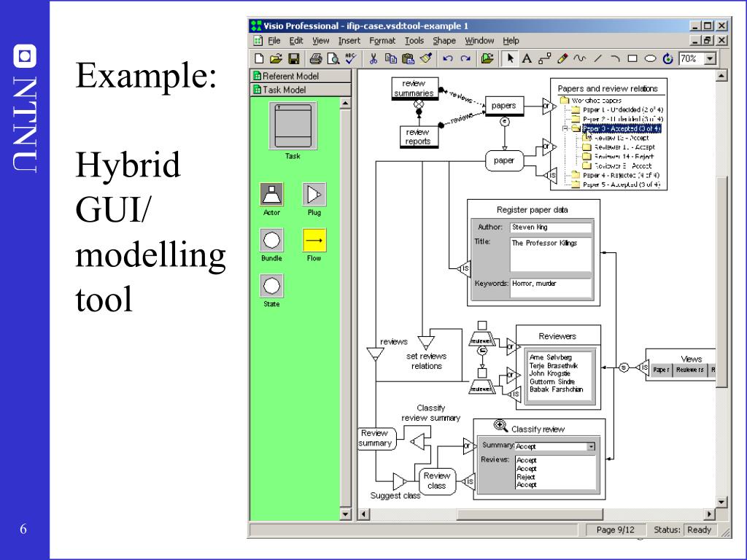Select the Bundle stencil shape
The image size is (747, 560).
[271, 240]
